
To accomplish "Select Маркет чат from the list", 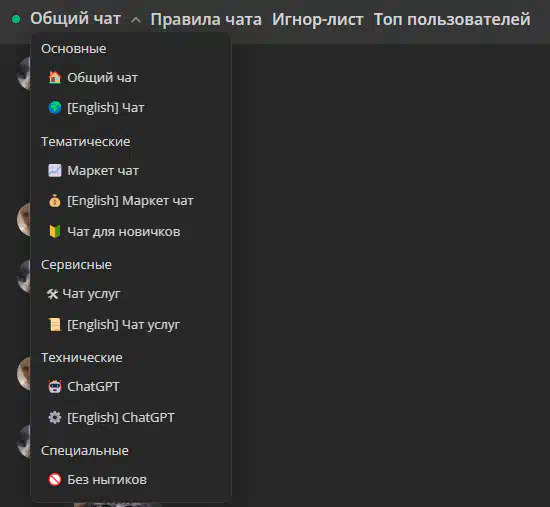I will pos(130,171).
